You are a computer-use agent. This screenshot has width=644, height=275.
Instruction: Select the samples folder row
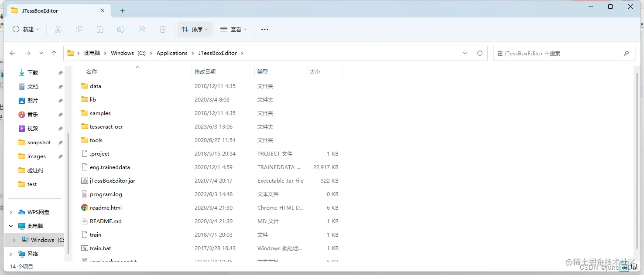[210, 113]
